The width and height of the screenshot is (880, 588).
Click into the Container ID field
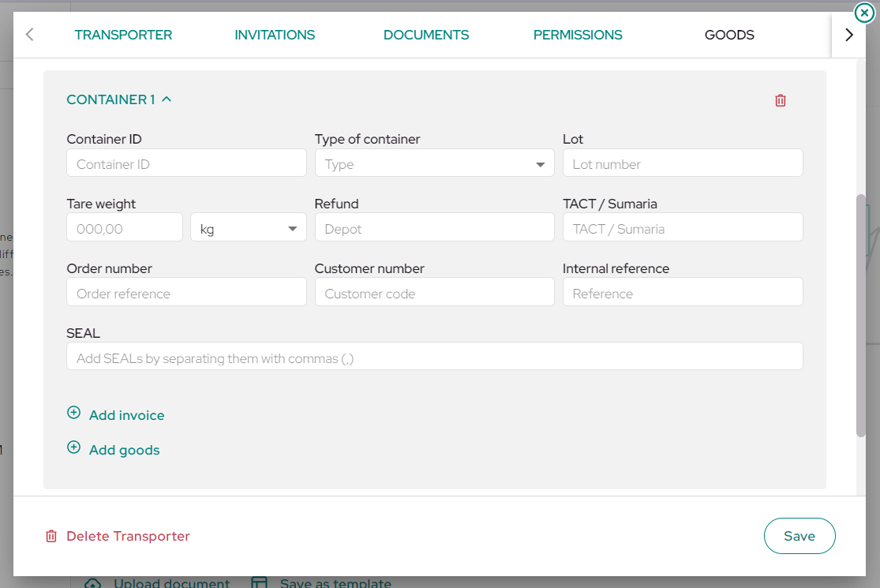click(186, 163)
